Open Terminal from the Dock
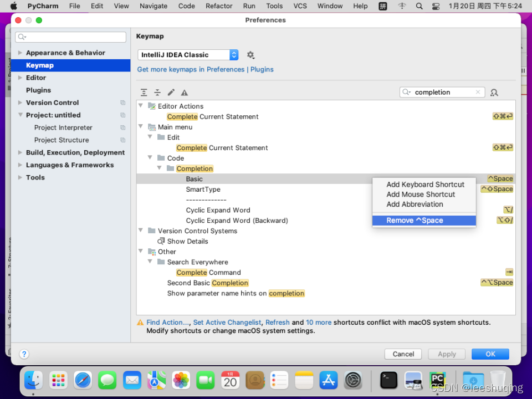 388,380
